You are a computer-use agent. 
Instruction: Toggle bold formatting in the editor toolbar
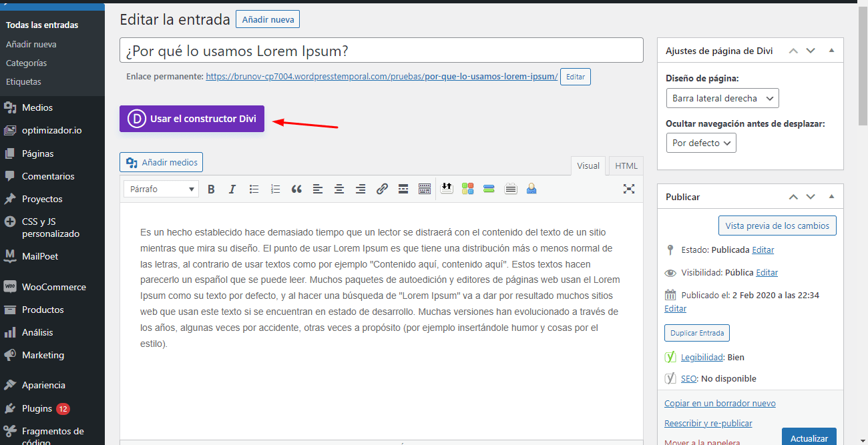(211, 189)
